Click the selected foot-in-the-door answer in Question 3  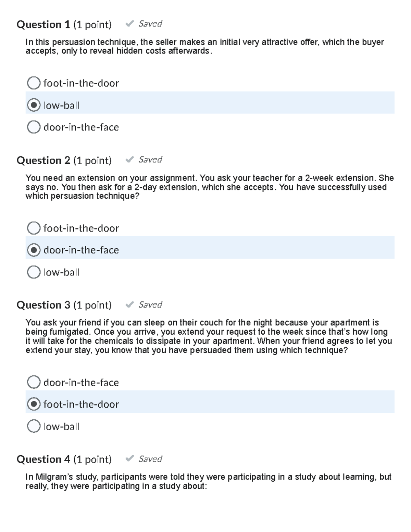(x=34, y=404)
